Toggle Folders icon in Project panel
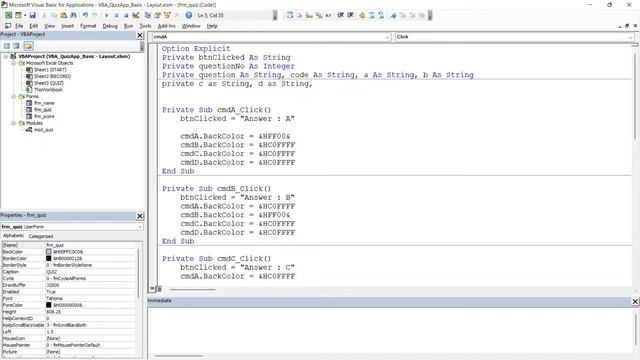Viewport: 640px width, 360px height. [28, 46]
